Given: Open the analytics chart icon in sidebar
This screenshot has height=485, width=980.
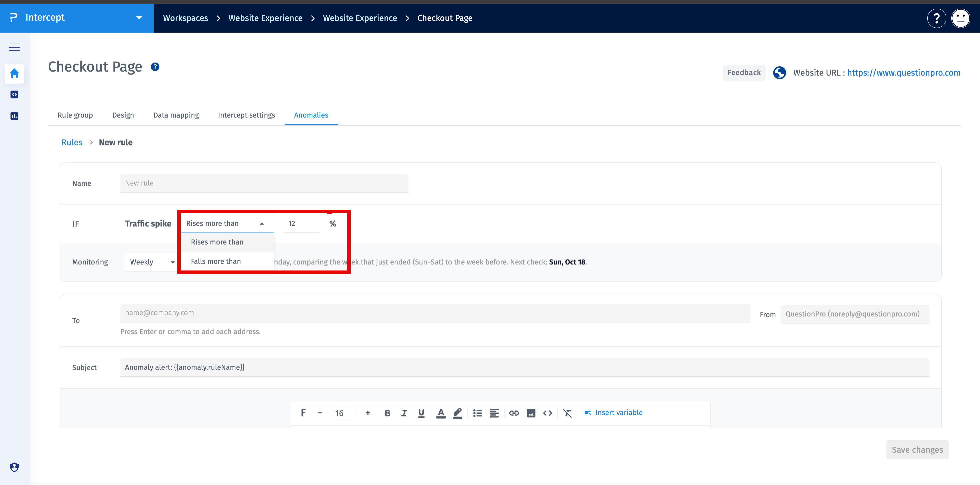Looking at the screenshot, I should coord(14,116).
